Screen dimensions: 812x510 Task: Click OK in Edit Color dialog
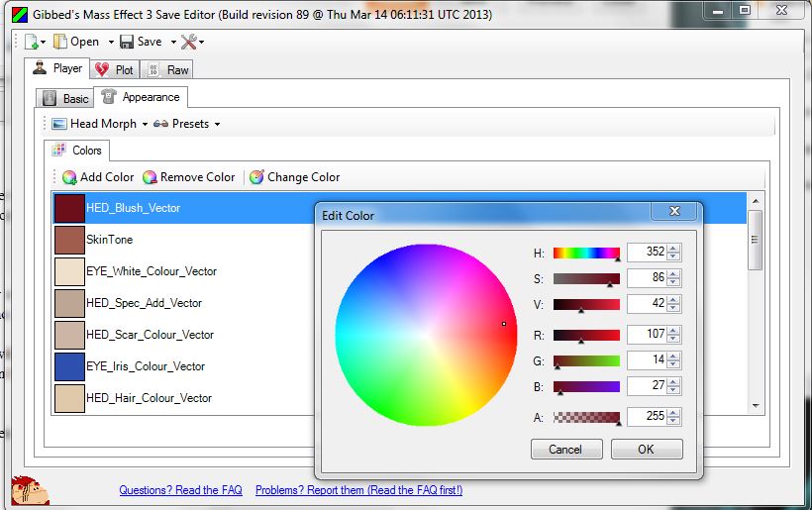pos(647,449)
